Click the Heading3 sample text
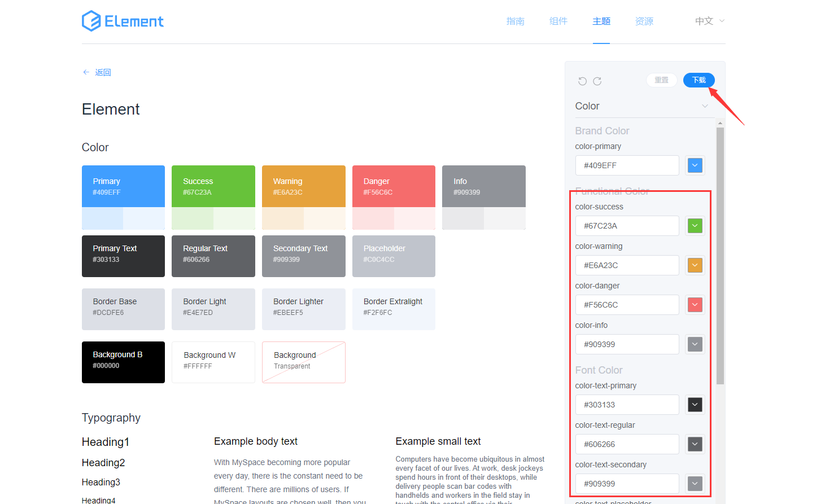 101,482
